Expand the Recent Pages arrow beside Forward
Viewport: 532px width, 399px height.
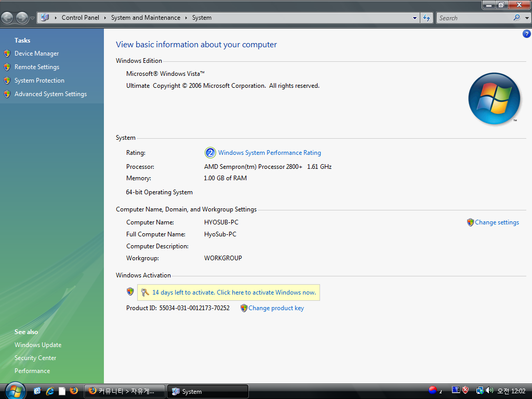click(33, 18)
